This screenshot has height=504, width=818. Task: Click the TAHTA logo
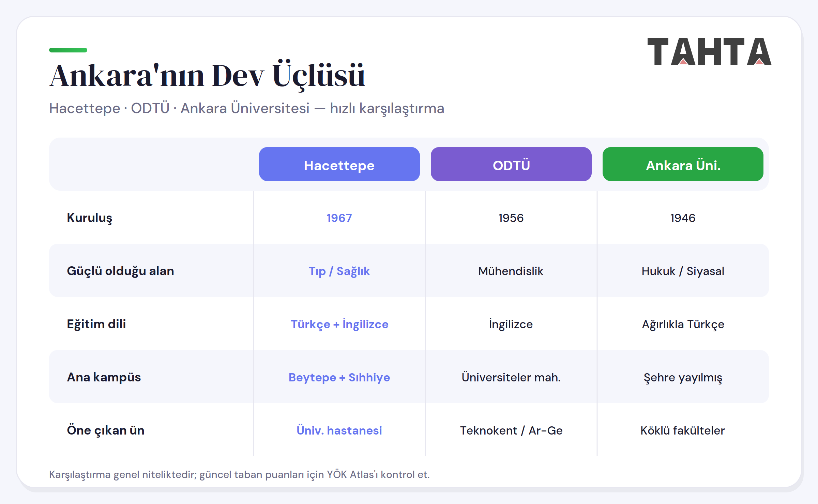[709, 51]
